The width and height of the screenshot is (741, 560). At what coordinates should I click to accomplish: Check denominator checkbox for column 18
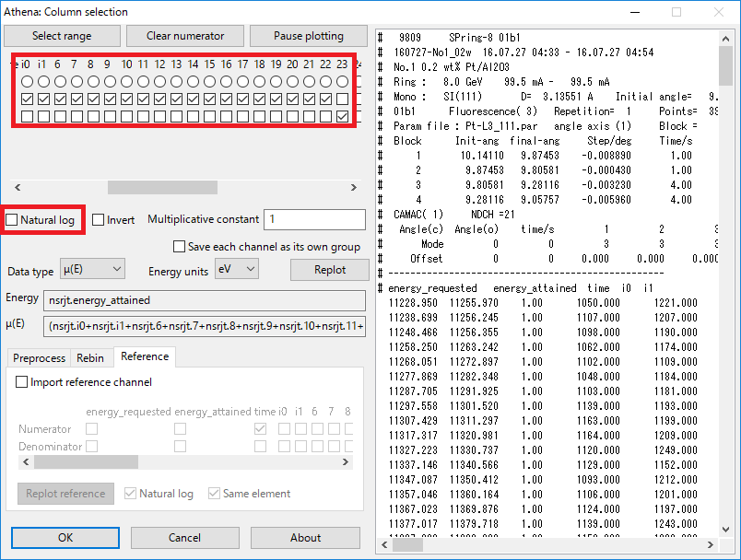(x=260, y=116)
